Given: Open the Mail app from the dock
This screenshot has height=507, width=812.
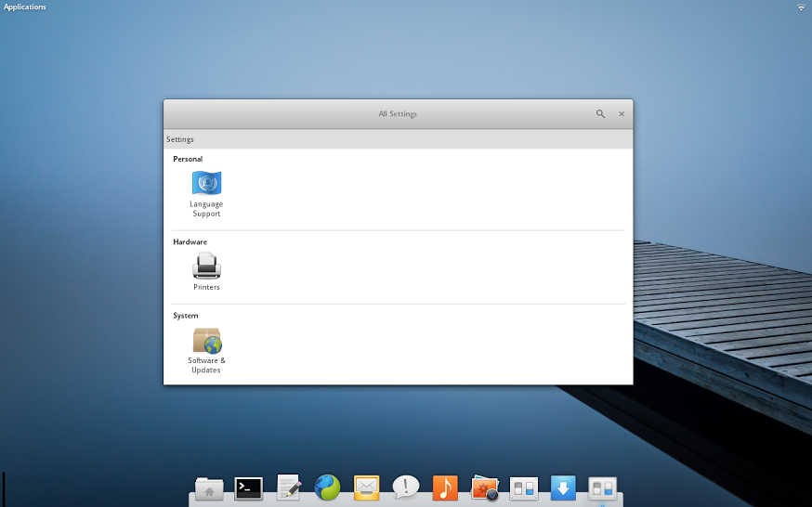Looking at the screenshot, I should click(x=367, y=487).
